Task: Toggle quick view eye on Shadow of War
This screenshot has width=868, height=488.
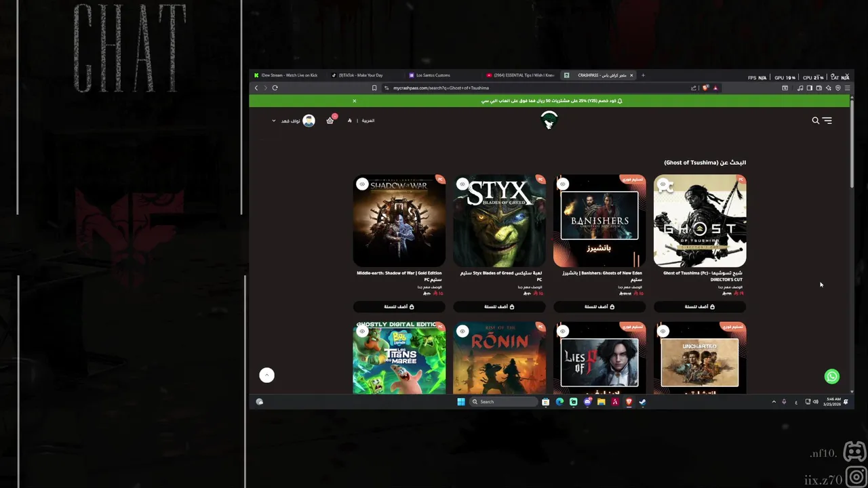Action: (x=362, y=184)
